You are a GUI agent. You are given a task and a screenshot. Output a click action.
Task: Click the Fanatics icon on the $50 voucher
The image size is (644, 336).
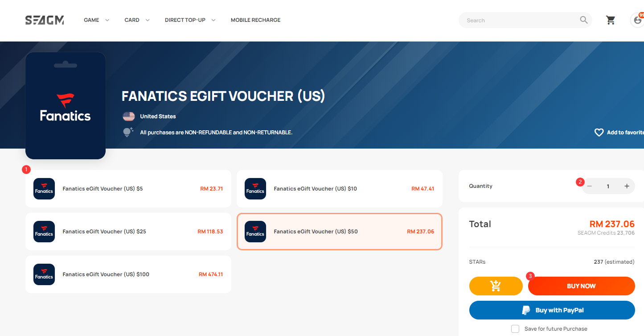point(255,232)
